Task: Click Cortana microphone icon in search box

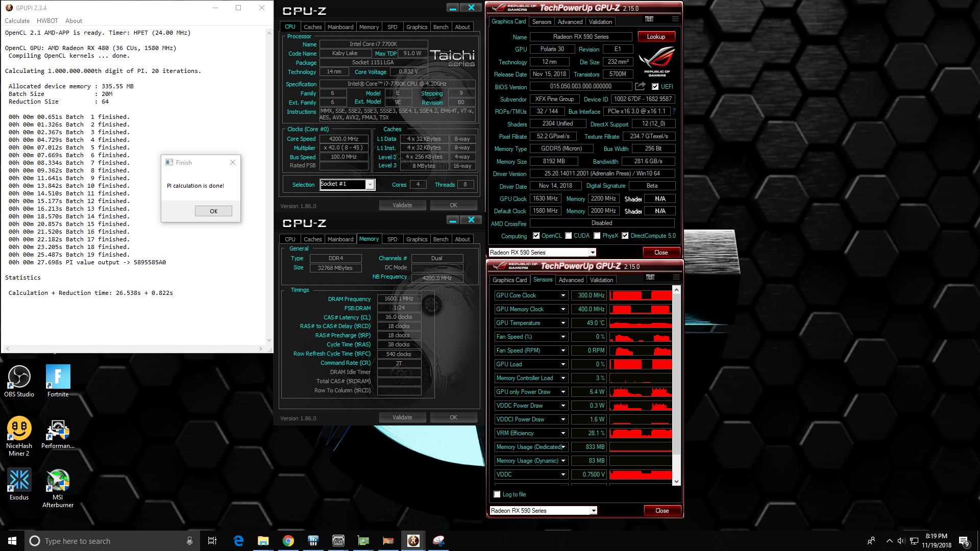Action: [189, 541]
